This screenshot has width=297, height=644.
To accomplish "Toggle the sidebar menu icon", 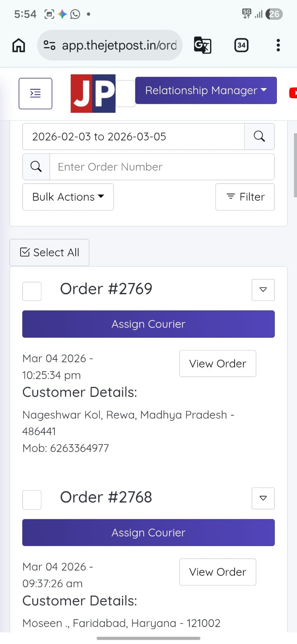I will (35, 93).
